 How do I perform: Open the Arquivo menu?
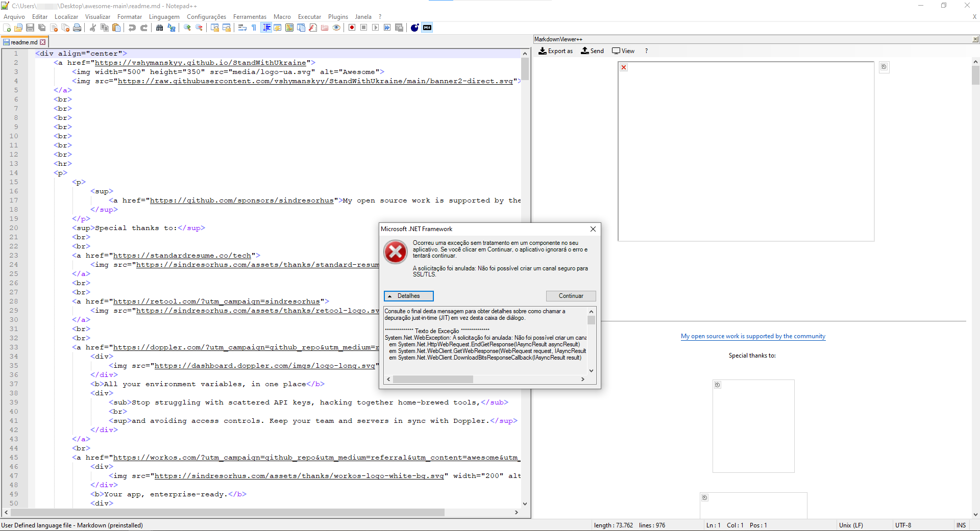[x=14, y=17]
